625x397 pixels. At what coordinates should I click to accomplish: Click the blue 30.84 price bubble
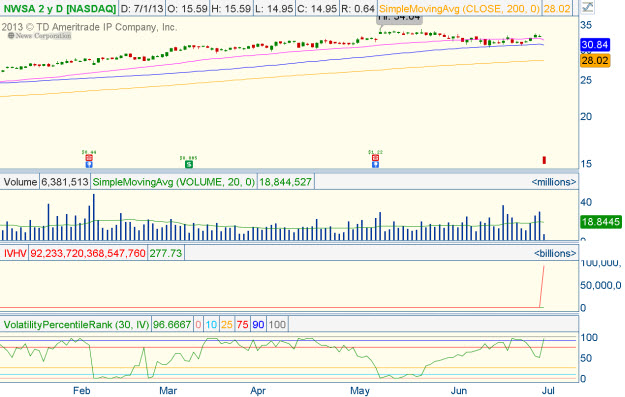tap(595, 45)
